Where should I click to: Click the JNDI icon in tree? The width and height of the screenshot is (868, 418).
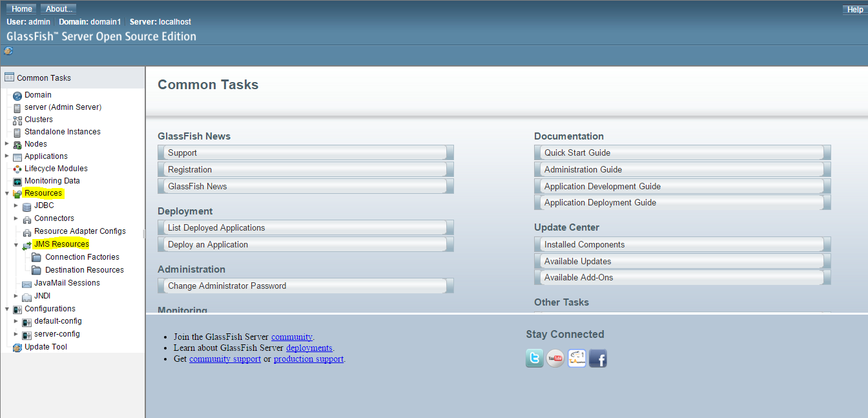point(26,297)
